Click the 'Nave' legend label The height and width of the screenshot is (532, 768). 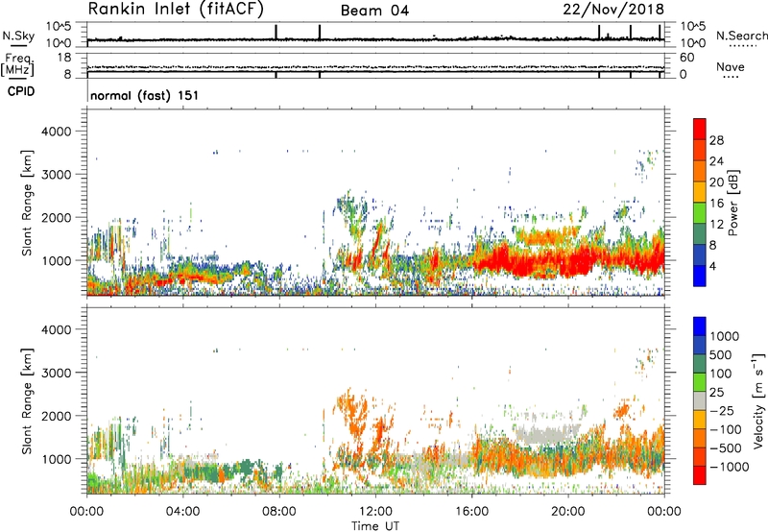(731, 66)
